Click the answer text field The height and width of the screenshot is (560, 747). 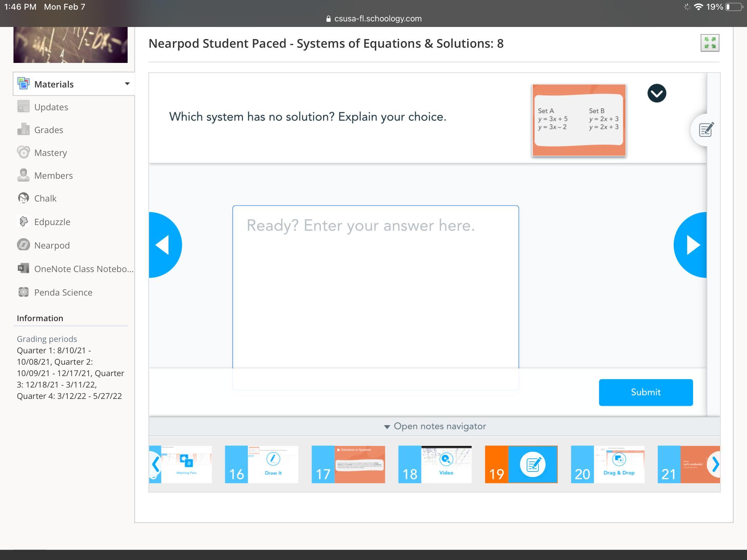376,287
